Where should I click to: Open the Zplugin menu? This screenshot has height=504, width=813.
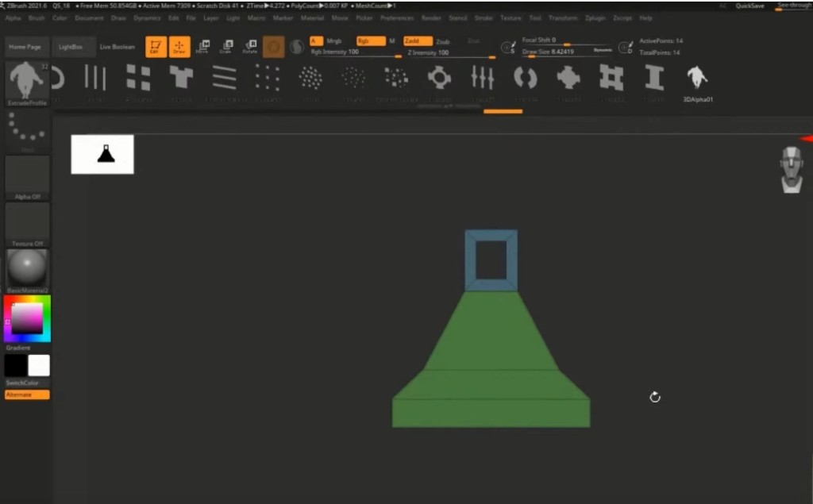(595, 17)
